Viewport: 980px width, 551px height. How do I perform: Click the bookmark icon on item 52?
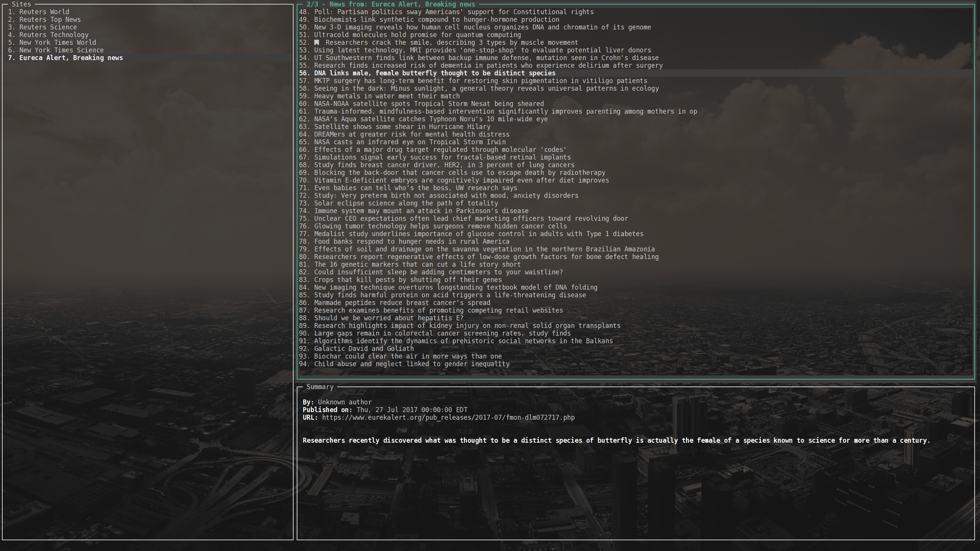317,42
